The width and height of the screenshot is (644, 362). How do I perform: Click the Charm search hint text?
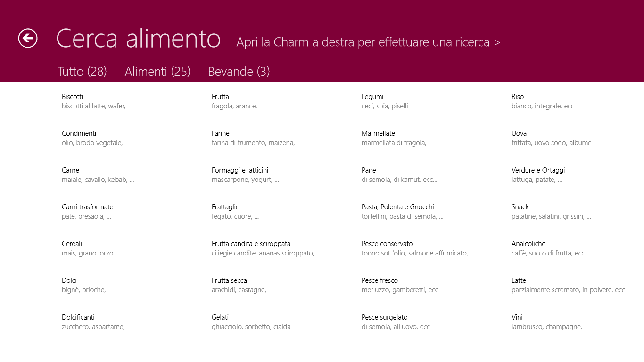pyautogui.click(x=368, y=42)
